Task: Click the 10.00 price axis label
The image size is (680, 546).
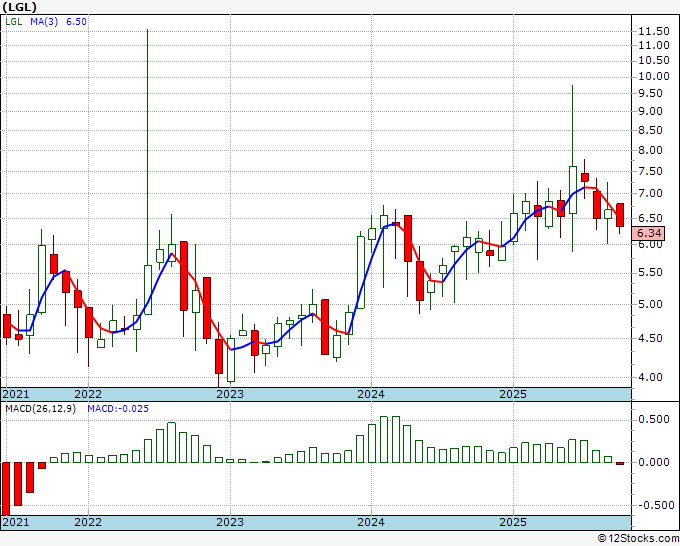Action: point(654,76)
